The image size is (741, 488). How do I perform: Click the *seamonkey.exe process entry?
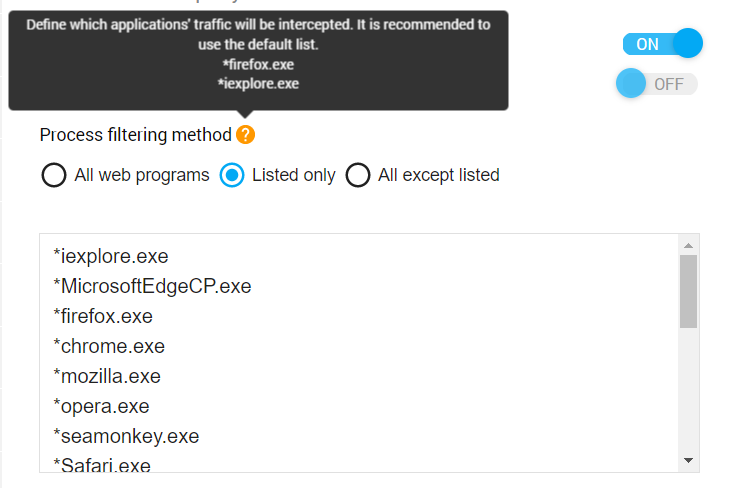126,437
